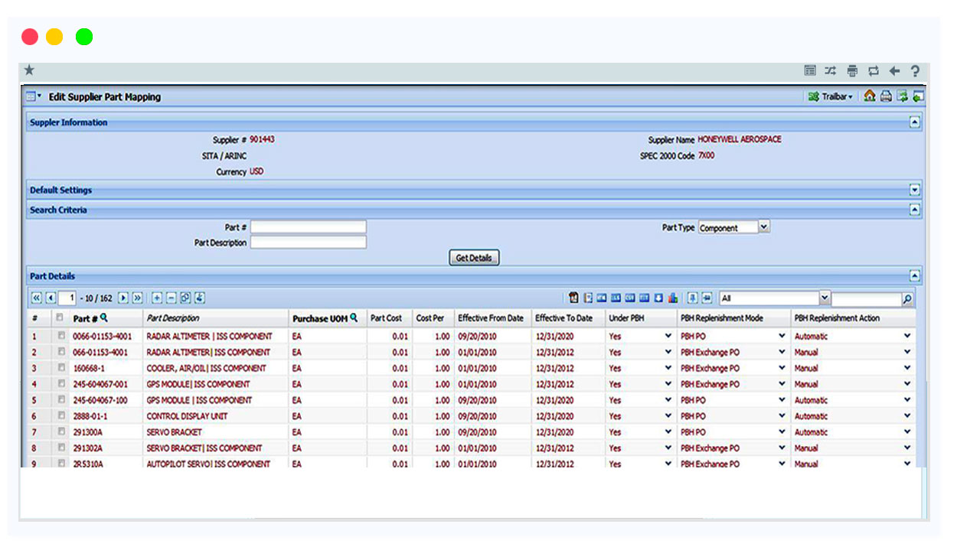The width and height of the screenshot is (957, 560).
Task: Select the checkbox for part 291300A
Action: (61, 432)
